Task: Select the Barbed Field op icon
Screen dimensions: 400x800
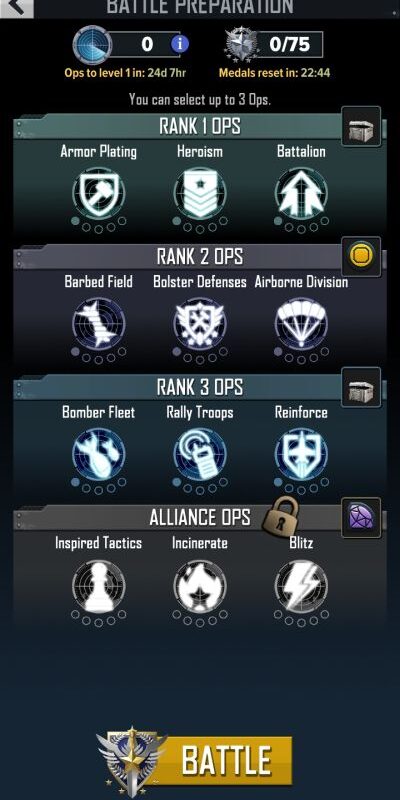Action: tap(99, 323)
